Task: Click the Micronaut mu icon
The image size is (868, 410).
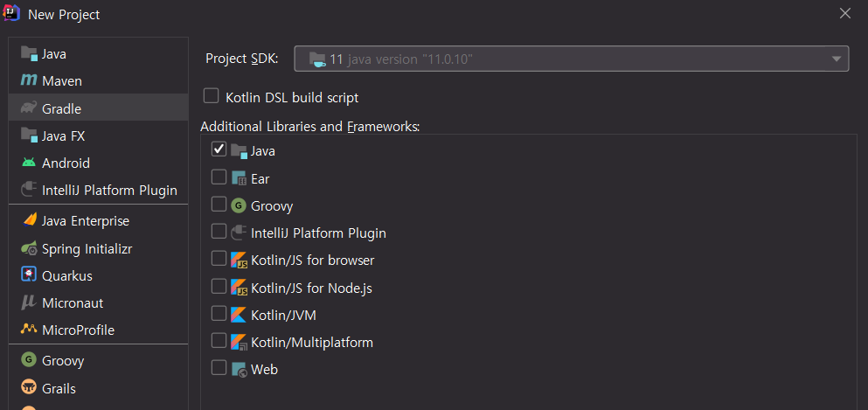Action: (29, 302)
